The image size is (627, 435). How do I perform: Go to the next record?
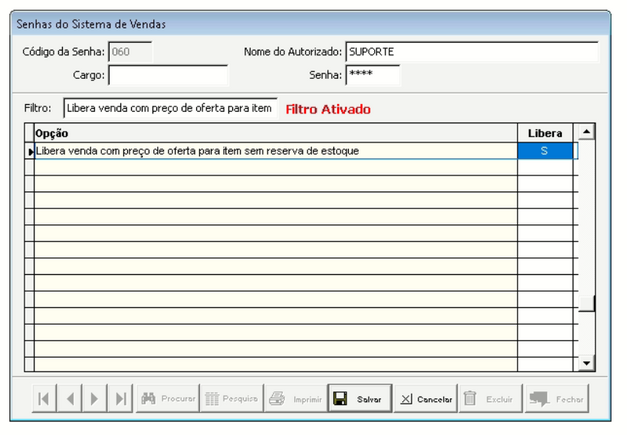click(94, 399)
